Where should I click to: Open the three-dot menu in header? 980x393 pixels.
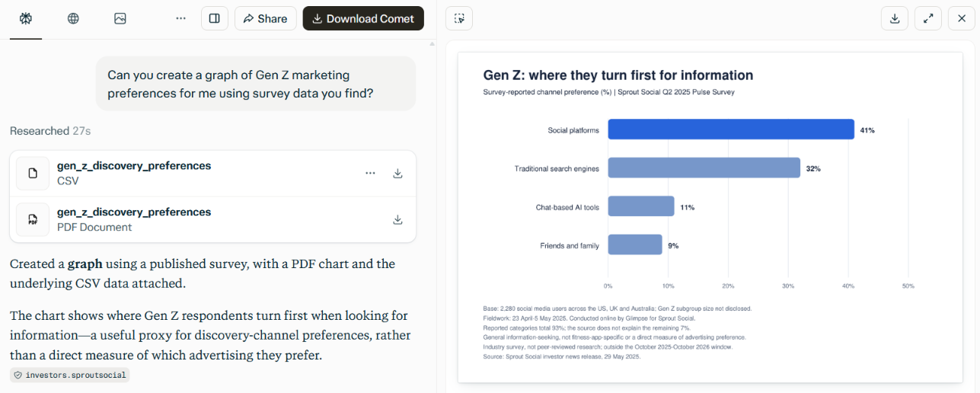[x=180, y=18]
